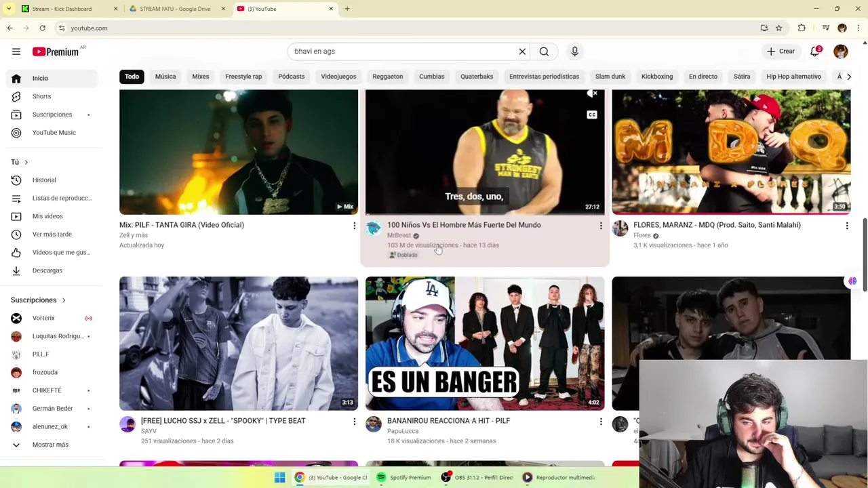This screenshot has height=488, width=868.
Task: Expand Mostrar más subscriptions list
Action: [x=50, y=445]
